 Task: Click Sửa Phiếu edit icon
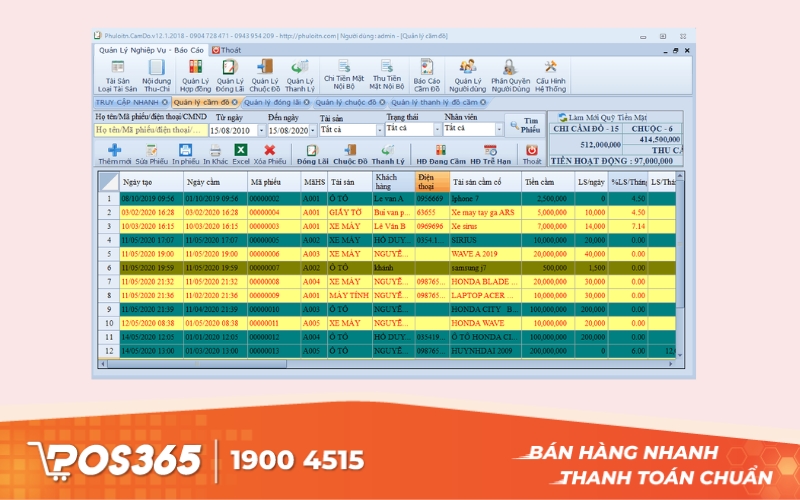click(x=152, y=154)
